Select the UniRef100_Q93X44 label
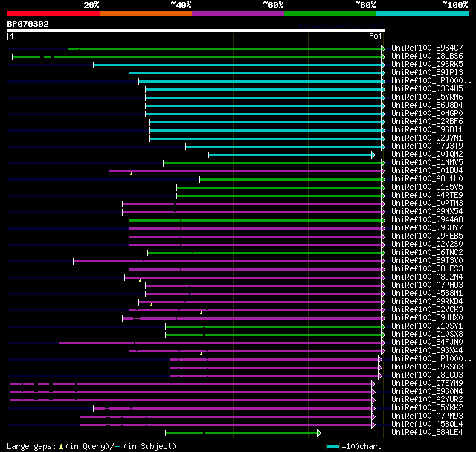Screen dimensions: 476x452 point(427,351)
